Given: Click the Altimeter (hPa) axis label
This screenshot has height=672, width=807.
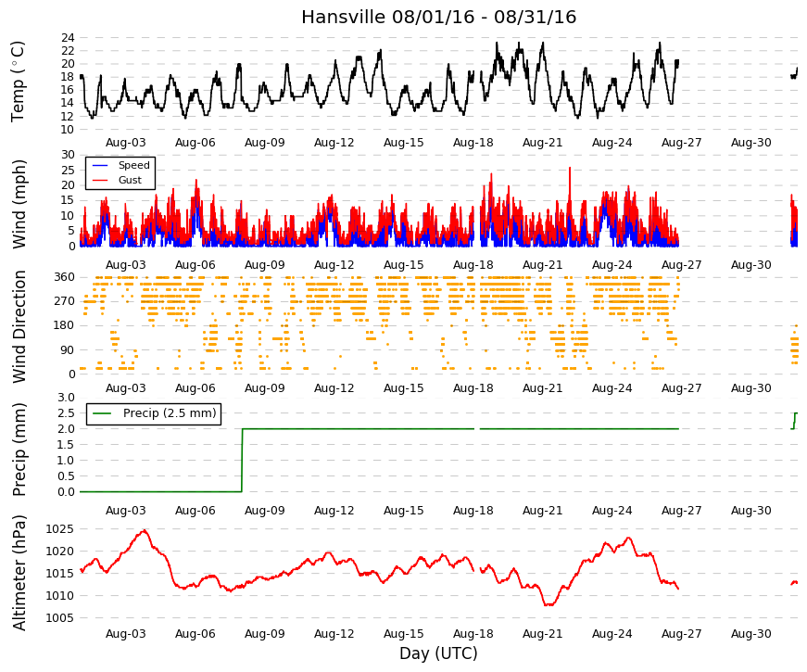Looking at the screenshot, I should 19,573.
